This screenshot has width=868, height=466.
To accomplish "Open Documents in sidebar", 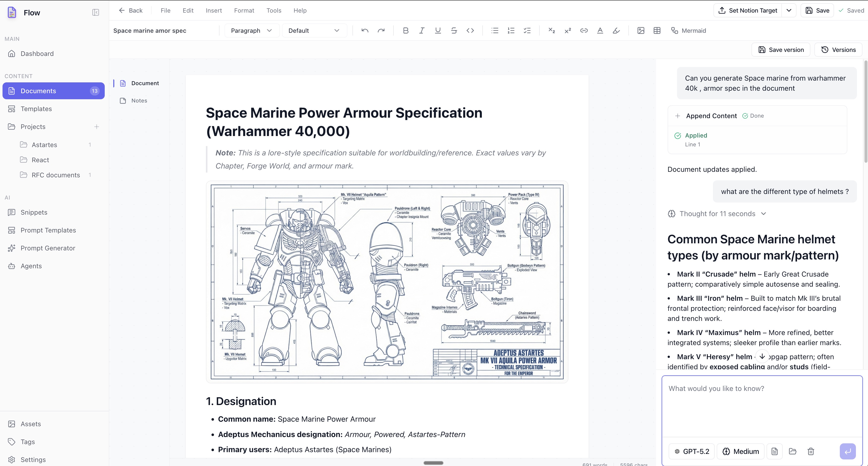I will [54, 91].
